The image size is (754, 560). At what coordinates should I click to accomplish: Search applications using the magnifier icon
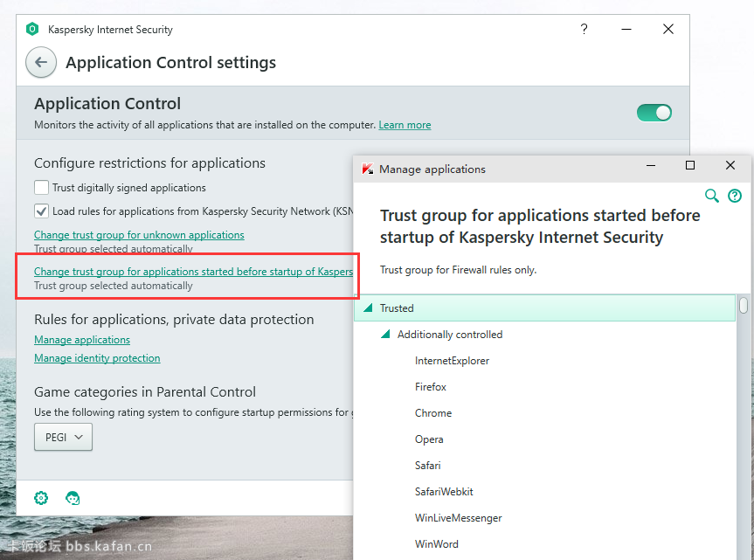click(x=712, y=196)
